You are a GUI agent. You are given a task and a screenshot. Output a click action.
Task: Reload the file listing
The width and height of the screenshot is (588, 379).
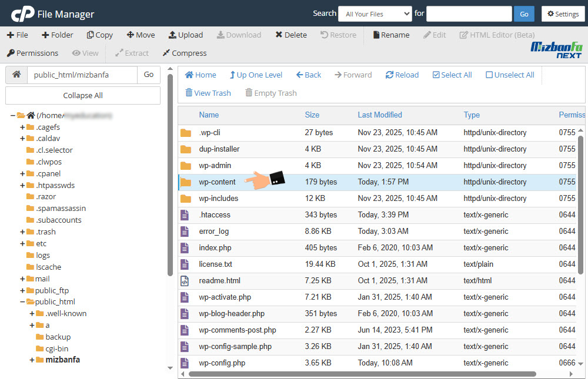402,75
